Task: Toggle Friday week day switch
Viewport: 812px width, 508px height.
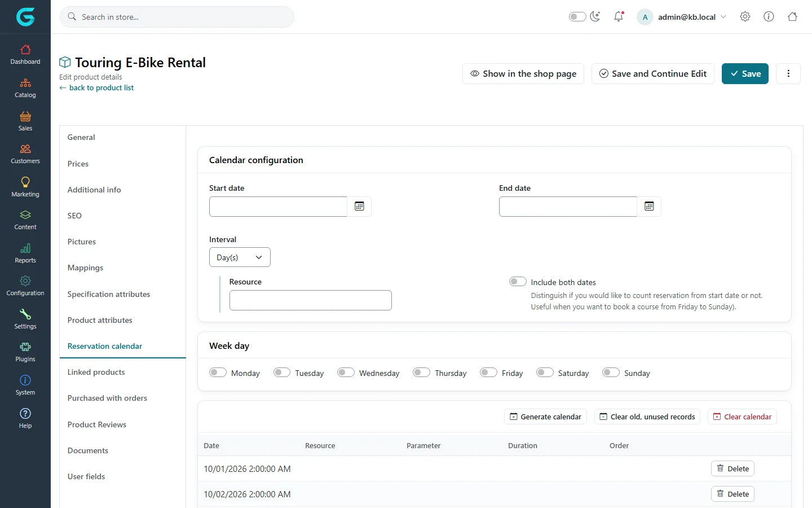Action: (488, 373)
